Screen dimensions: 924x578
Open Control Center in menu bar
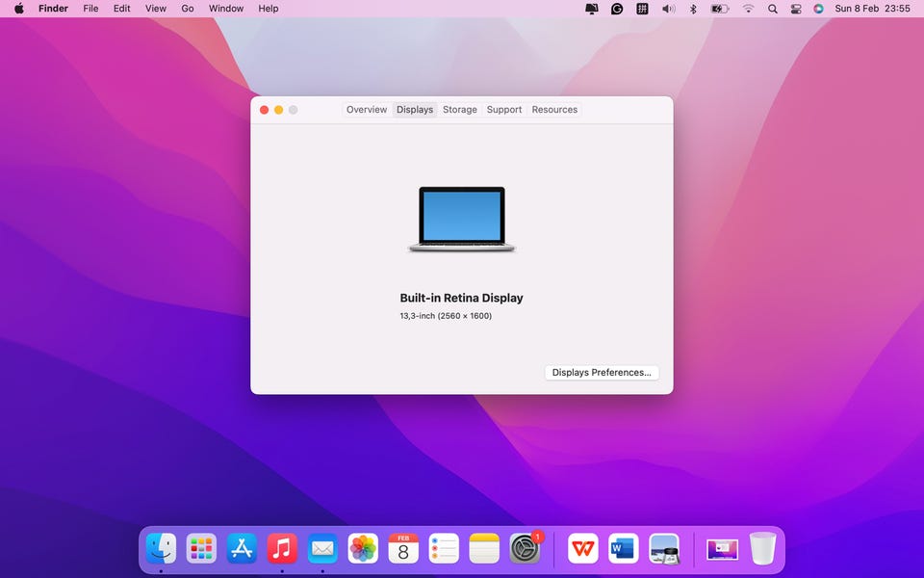pos(796,9)
